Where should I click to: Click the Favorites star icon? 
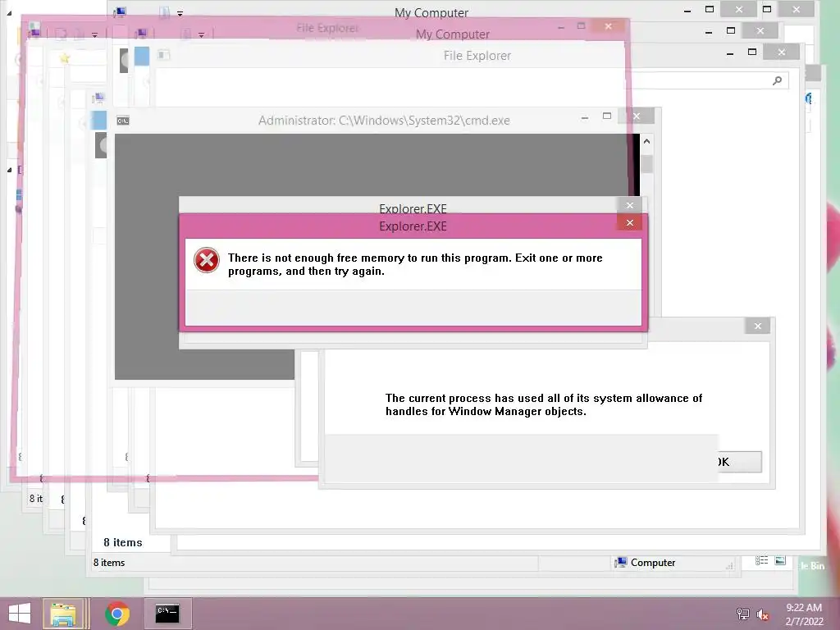64,58
